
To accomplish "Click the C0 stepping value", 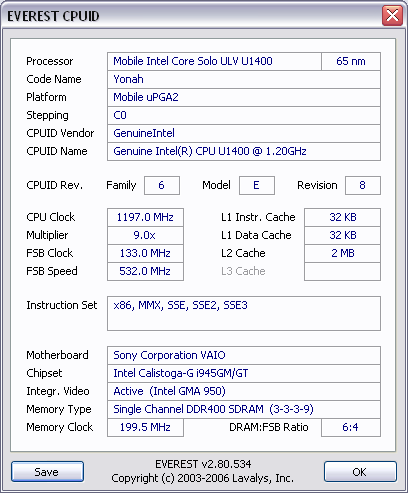I will point(244,115).
